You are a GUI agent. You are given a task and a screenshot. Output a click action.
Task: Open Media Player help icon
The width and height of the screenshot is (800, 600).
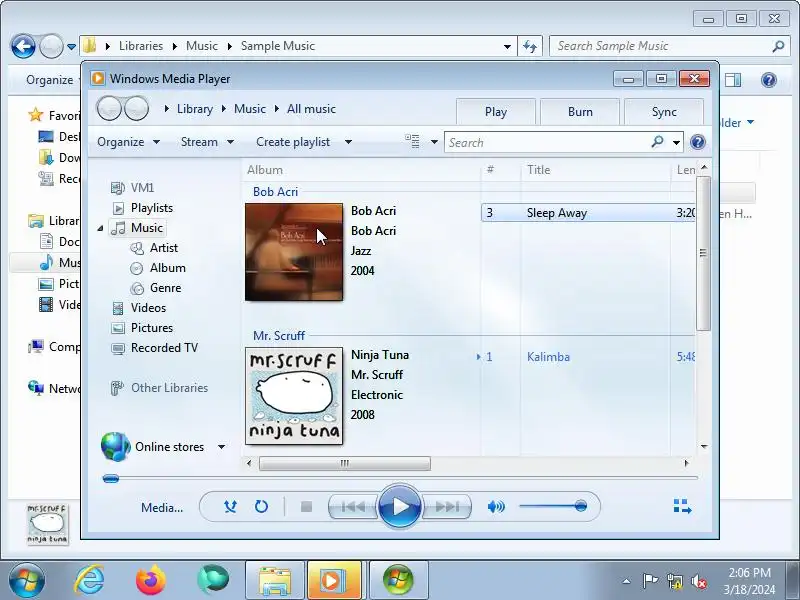pyautogui.click(x=697, y=142)
